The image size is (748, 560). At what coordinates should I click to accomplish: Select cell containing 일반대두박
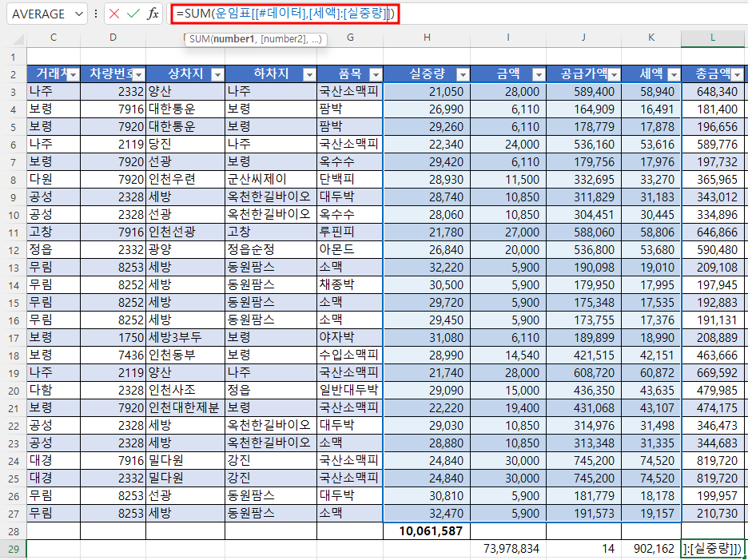(x=350, y=391)
